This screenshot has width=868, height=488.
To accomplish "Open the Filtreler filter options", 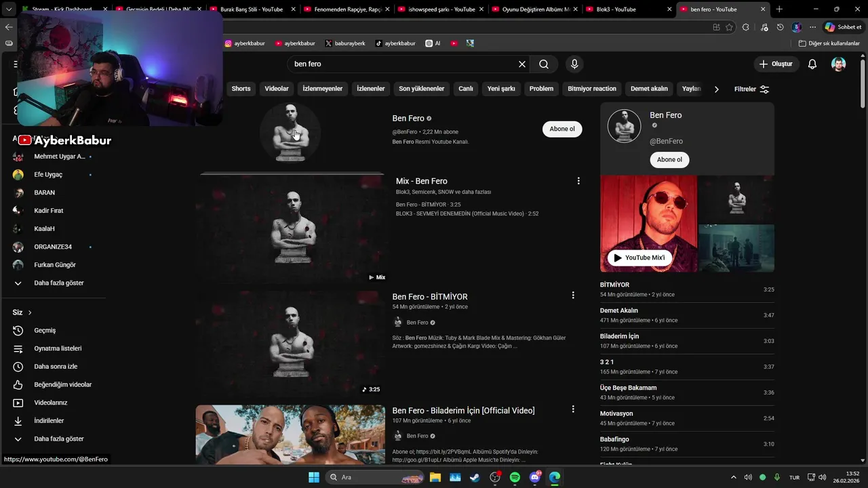I will click(x=751, y=89).
